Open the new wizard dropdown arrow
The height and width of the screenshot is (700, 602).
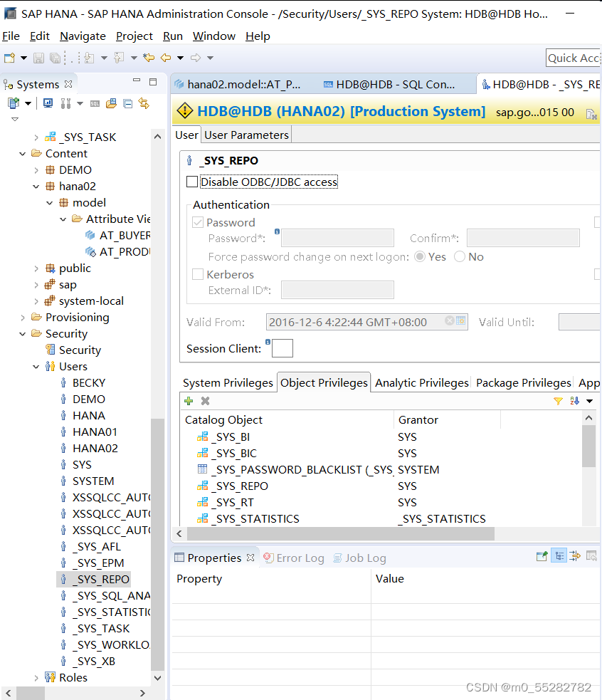(x=23, y=58)
